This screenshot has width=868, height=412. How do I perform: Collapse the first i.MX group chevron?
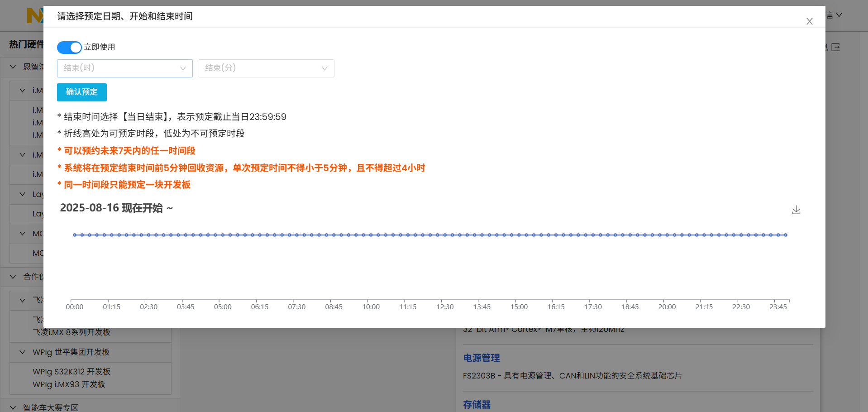pyautogui.click(x=22, y=91)
